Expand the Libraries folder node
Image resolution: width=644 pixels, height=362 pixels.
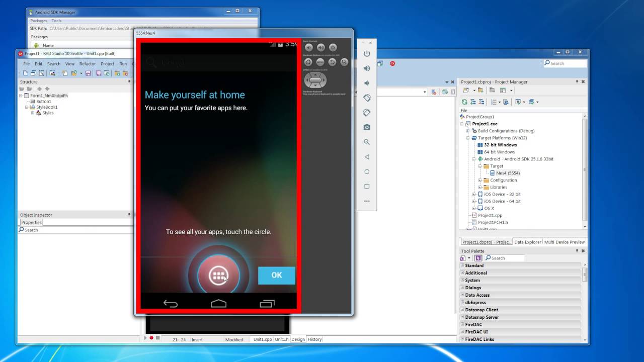click(480, 187)
